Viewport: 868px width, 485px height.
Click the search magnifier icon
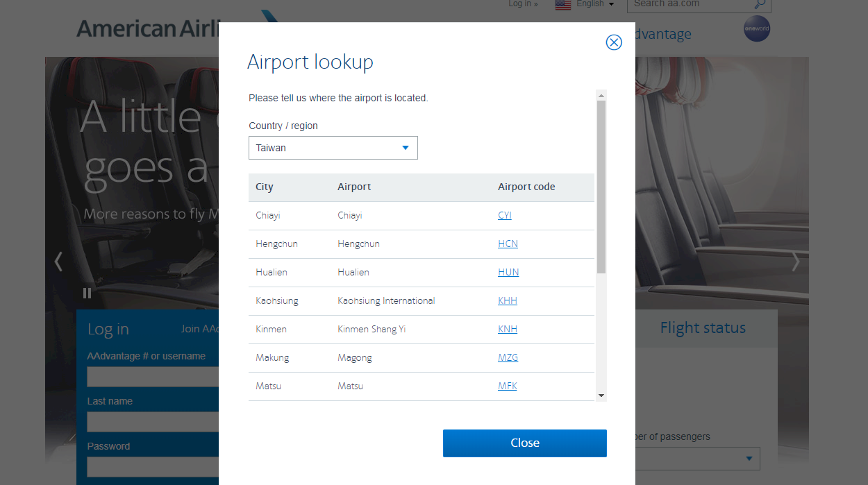pos(760,4)
